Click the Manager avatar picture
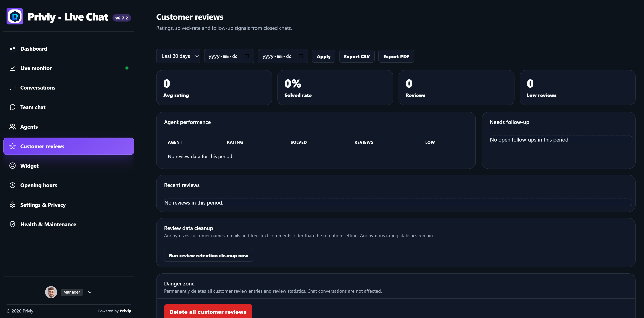644x318 pixels. pos(51,292)
